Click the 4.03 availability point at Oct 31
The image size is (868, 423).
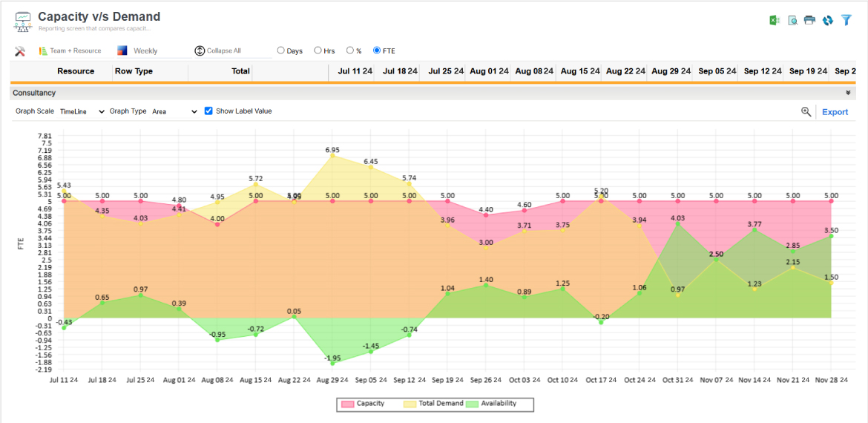tap(678, 223)
